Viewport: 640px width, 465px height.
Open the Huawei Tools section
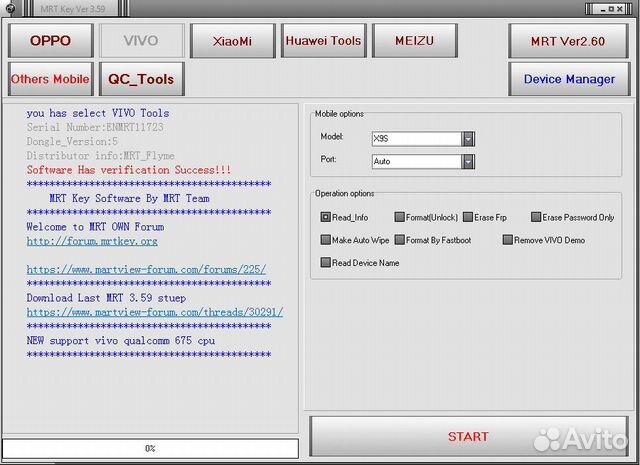tap(323, 40)
